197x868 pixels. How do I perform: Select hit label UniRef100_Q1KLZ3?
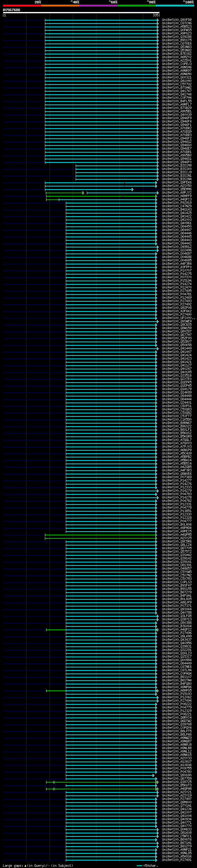tap(177, 653)
